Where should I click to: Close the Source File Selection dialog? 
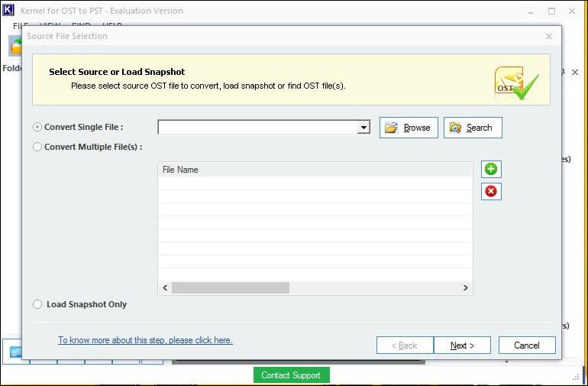pos(548,37)
